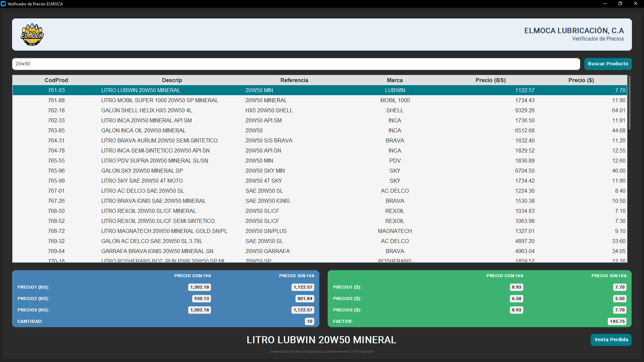Click the ELMOCA logo image

32,35
